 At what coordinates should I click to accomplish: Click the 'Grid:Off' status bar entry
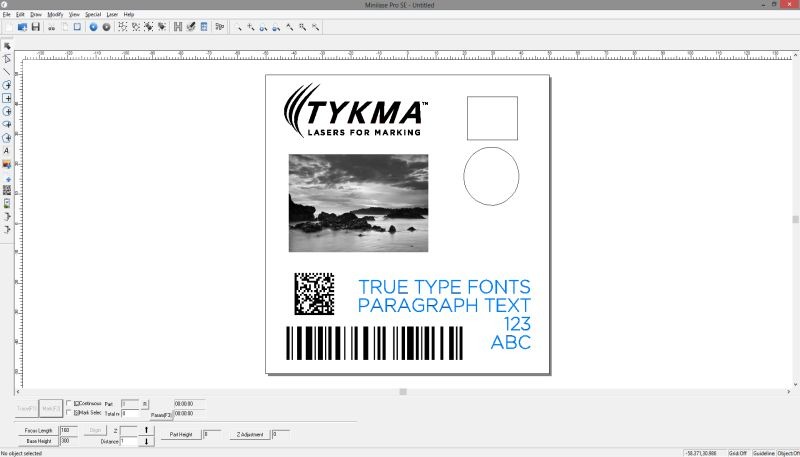(738, 453)
